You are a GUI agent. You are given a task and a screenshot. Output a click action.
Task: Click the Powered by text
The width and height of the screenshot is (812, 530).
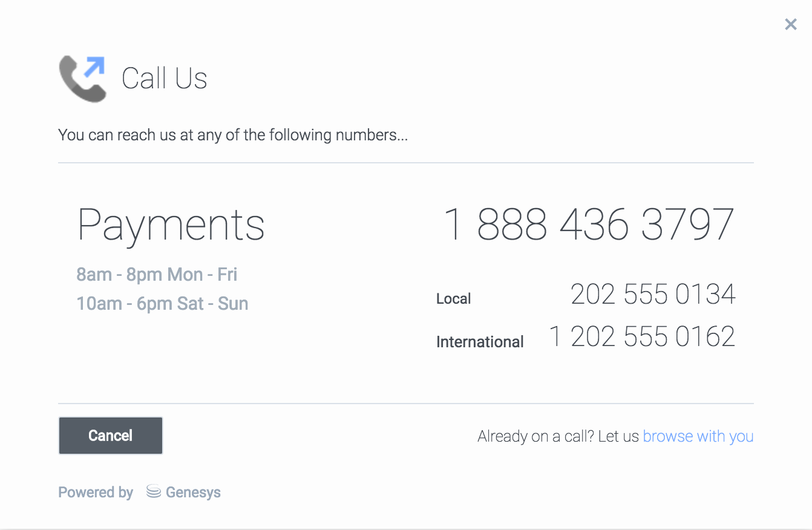click(96, 492)
